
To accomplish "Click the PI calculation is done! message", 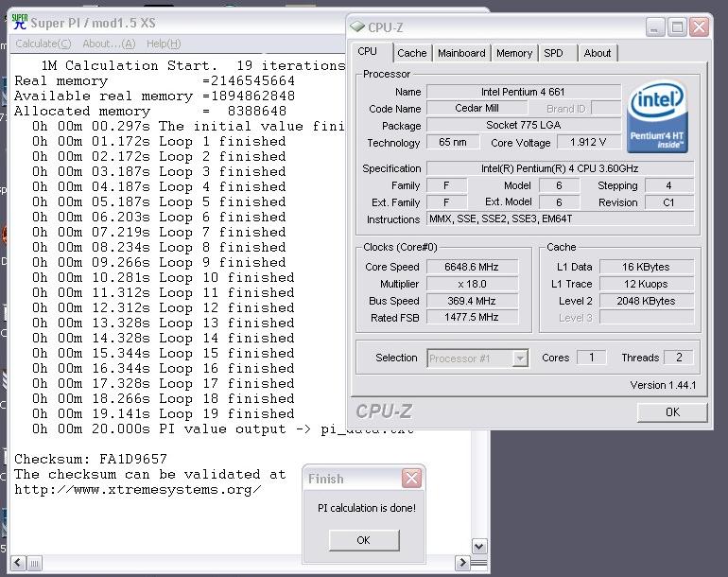I will 367,508.
